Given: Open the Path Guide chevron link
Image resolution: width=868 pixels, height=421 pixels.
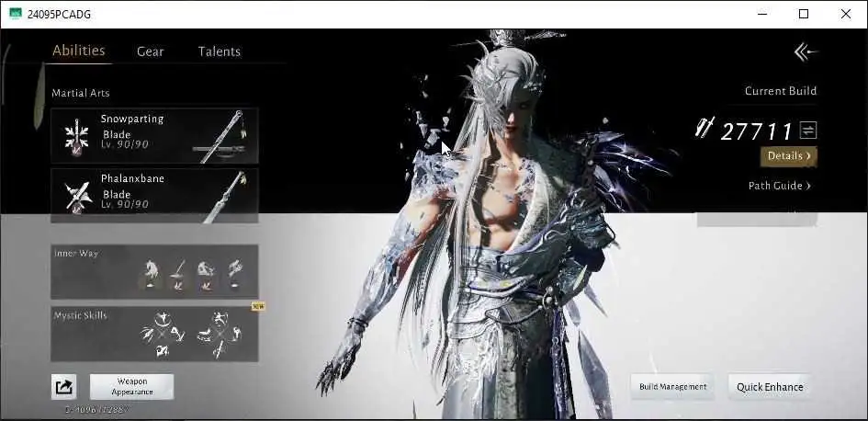Looking at the screenshot, I should pyautogui.click(x=780, y=186).
